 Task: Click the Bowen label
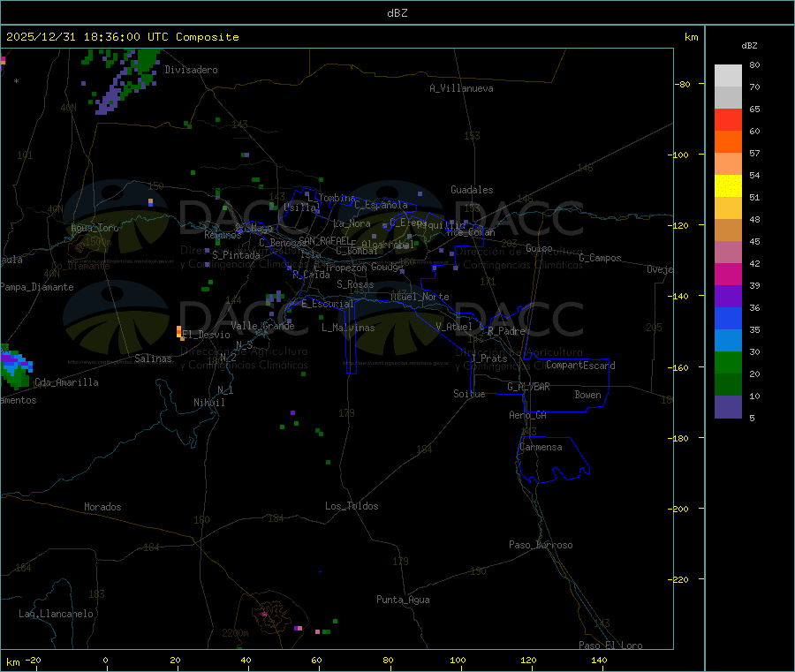coord(588,395)
